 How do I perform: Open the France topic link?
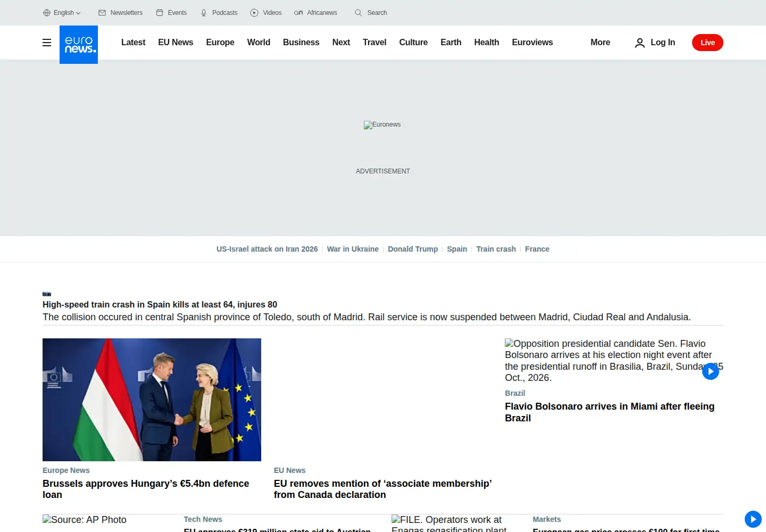click(537, 249)
